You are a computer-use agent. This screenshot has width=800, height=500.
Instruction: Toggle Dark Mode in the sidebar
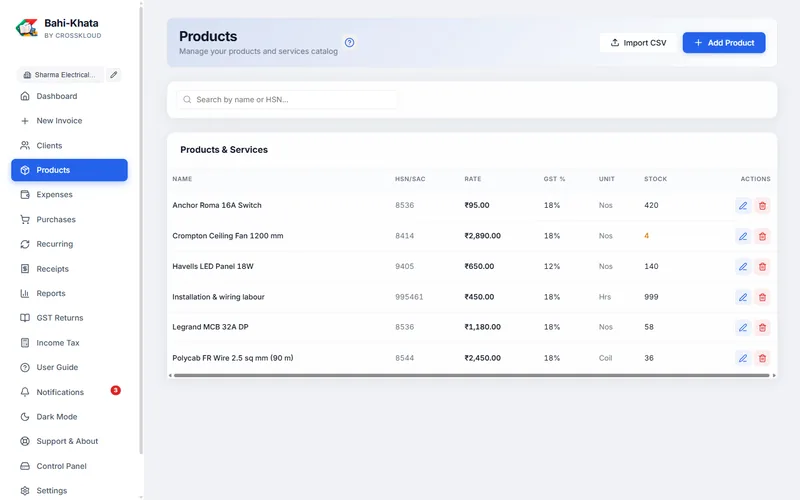69,417
